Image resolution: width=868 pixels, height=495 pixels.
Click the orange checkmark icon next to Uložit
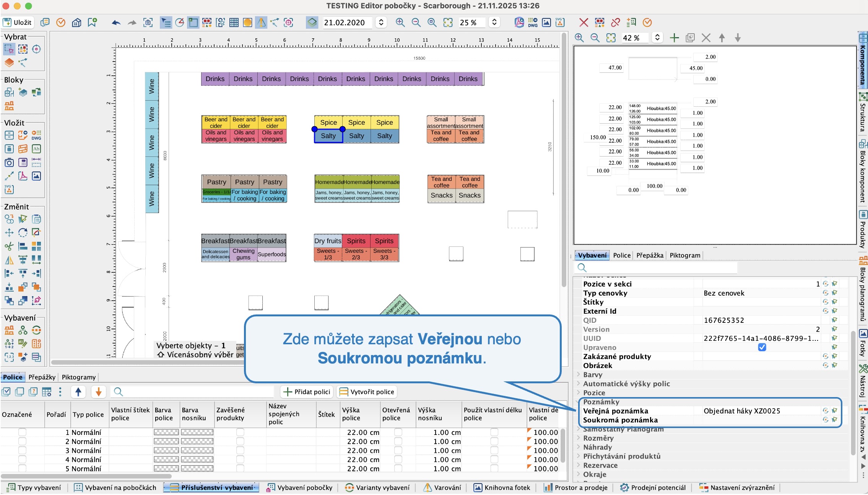[61, 23]
